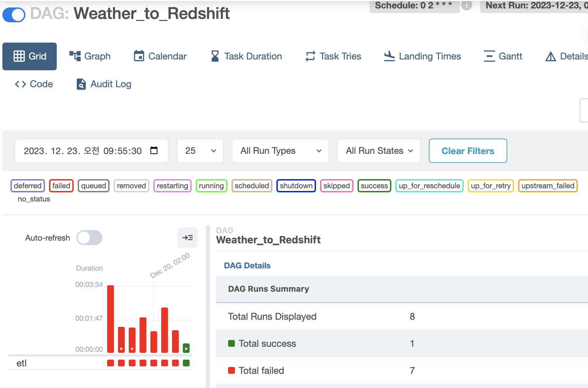Image resolution: width=588 pixels, height=388 pixels.
Task: Switch to the Graph tab
Action: click(x=90, y=56)
